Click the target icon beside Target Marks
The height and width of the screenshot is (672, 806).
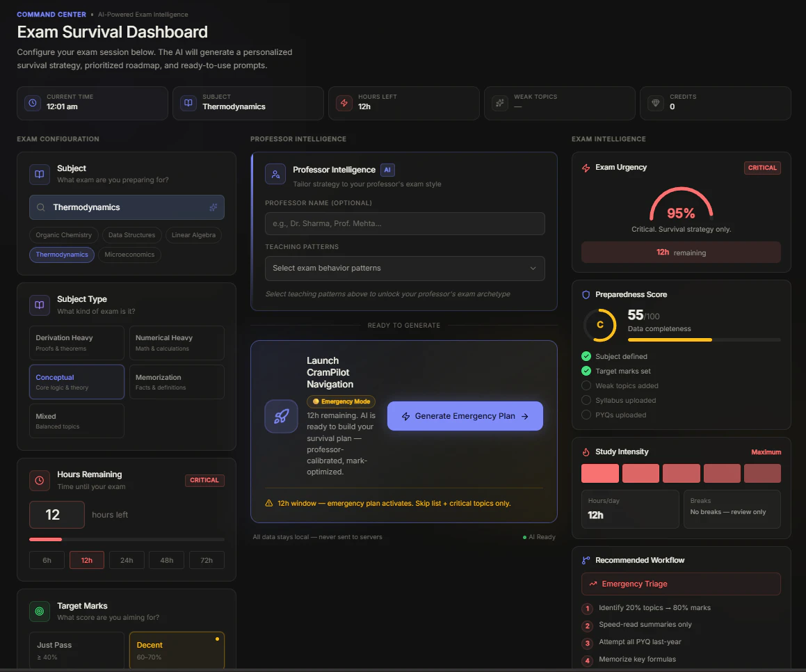tap(40, 611)
